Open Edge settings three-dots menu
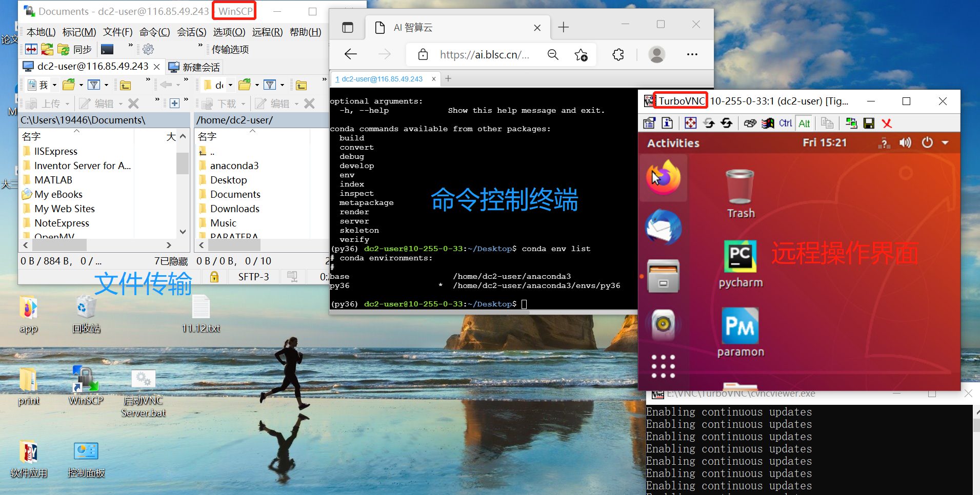The image size is (980, 495). (x=692, y=54)
